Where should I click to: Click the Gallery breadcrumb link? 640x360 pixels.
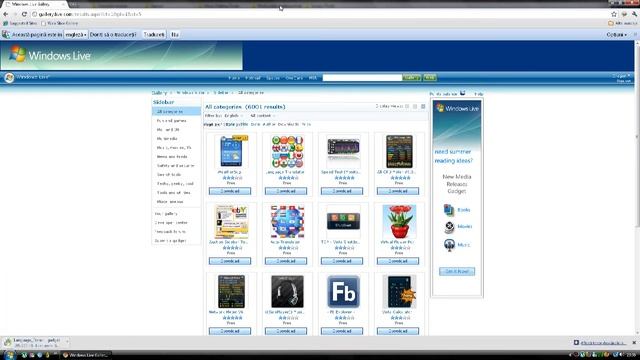(x=159, y=93)
